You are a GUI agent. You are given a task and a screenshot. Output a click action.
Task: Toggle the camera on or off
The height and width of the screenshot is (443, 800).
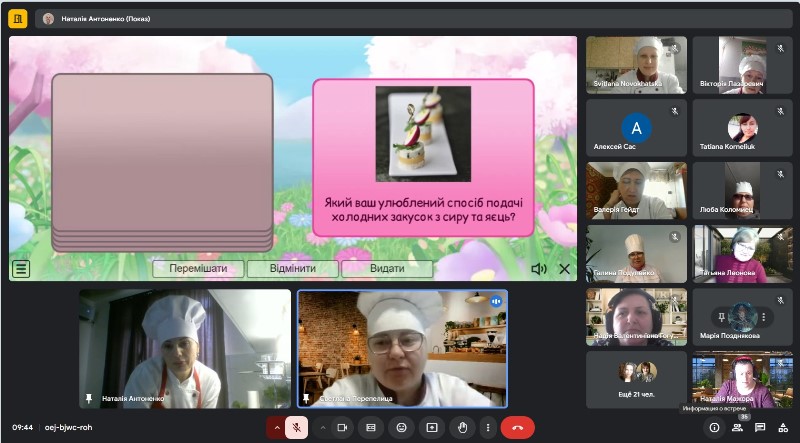pyautogui.click(x=342, y=428)
